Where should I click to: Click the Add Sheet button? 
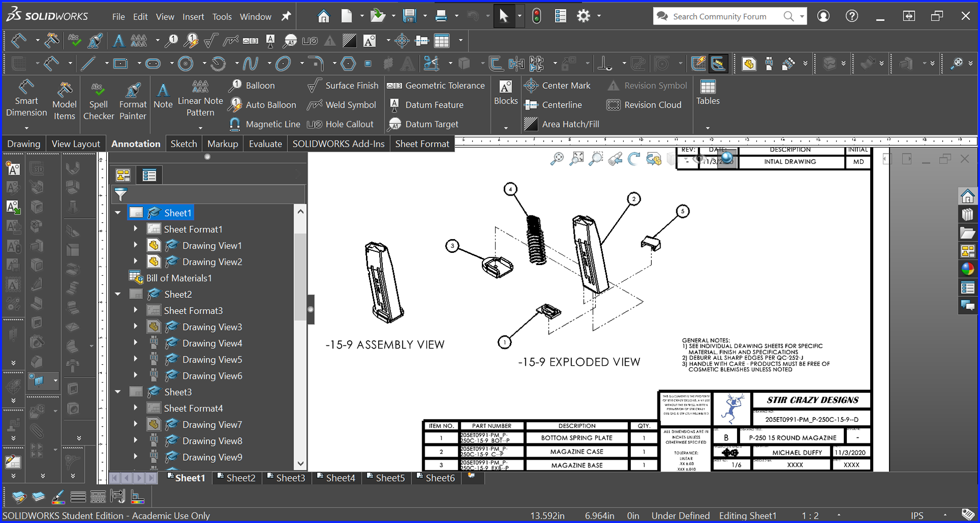pyautogui.click(x=471, y=476)
